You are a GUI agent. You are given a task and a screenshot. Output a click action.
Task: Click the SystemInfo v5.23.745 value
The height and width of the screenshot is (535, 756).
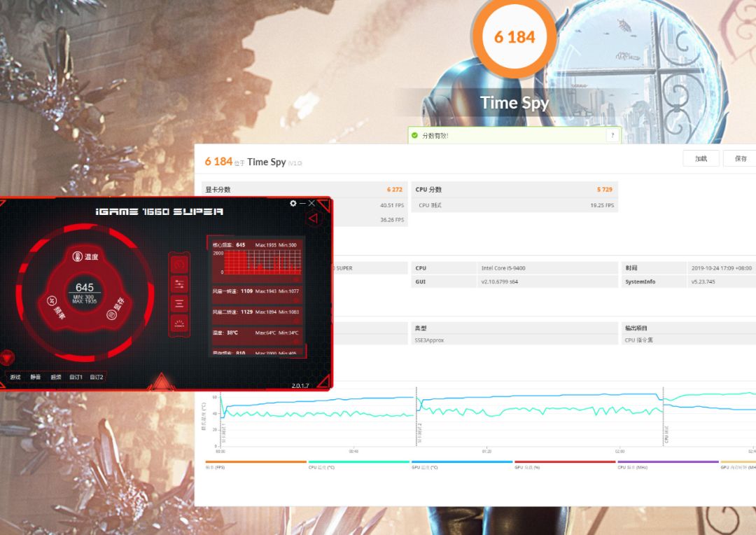(703, 282)
